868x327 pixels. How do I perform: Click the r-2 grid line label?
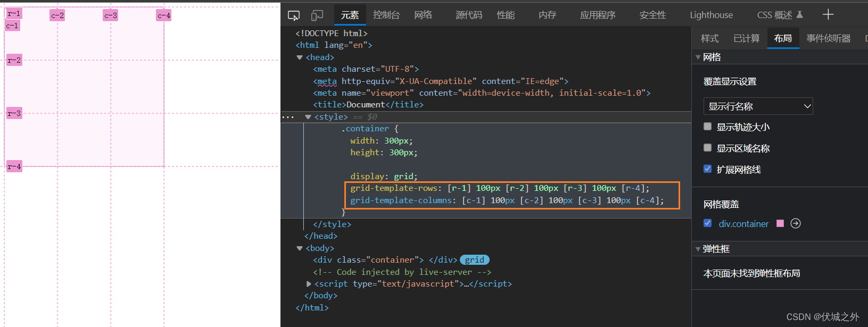[14, 60]
